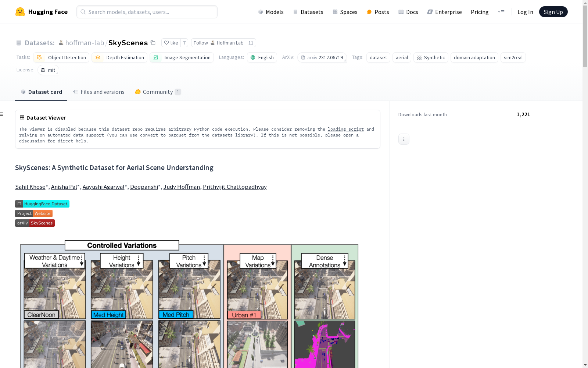Open Posts in the top navigation
The image size is (588, 368).
click(378, 12)
